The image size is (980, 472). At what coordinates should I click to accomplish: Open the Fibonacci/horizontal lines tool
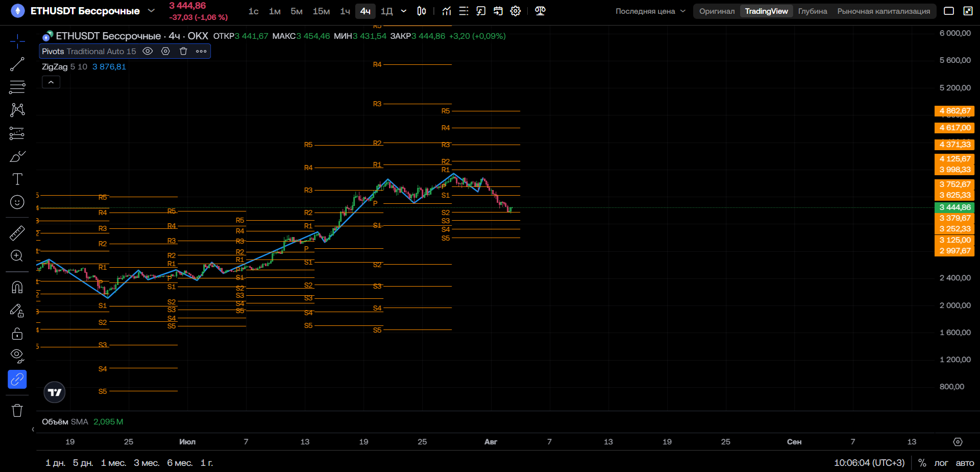(17, 87)
